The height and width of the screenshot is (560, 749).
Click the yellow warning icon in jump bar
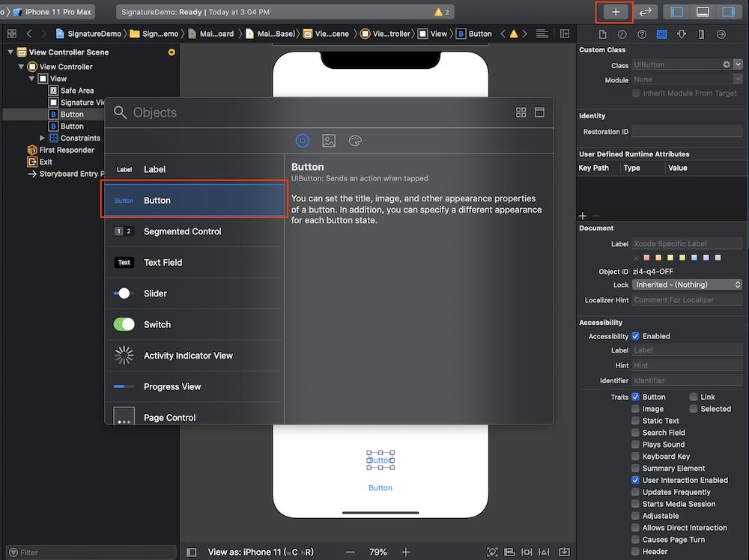[x=514, y=34]
